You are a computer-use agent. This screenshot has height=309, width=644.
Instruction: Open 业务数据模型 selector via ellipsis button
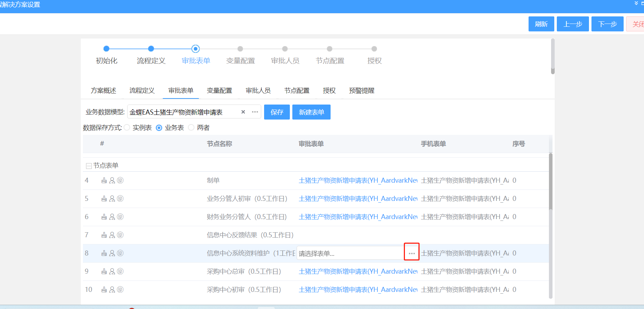tap(255, 112)
